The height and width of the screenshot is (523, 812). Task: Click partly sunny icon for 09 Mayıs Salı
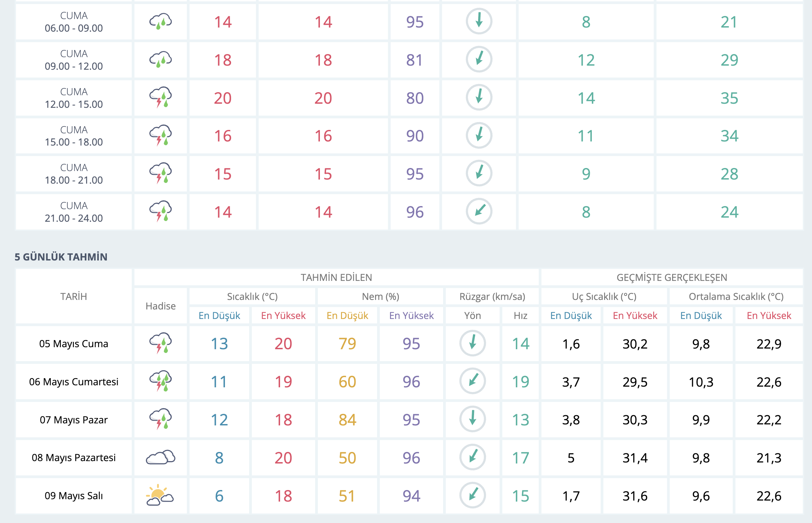click(x=160, y=495)
